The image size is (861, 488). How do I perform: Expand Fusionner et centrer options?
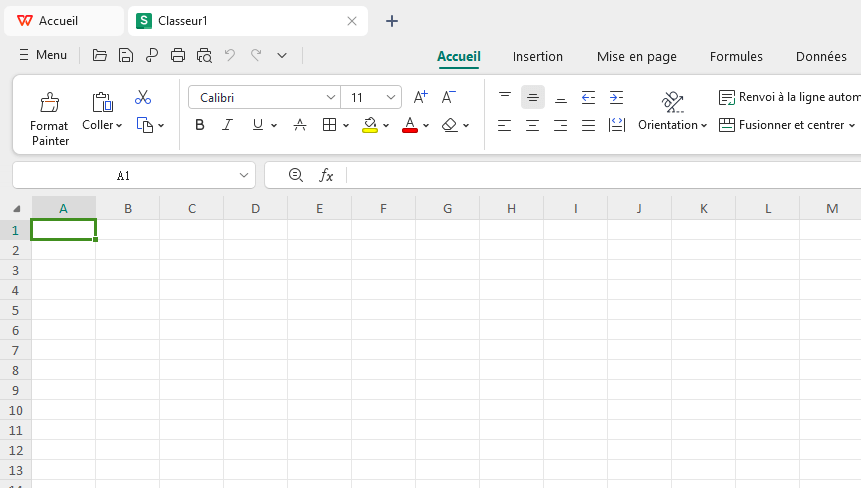[852, 126]
